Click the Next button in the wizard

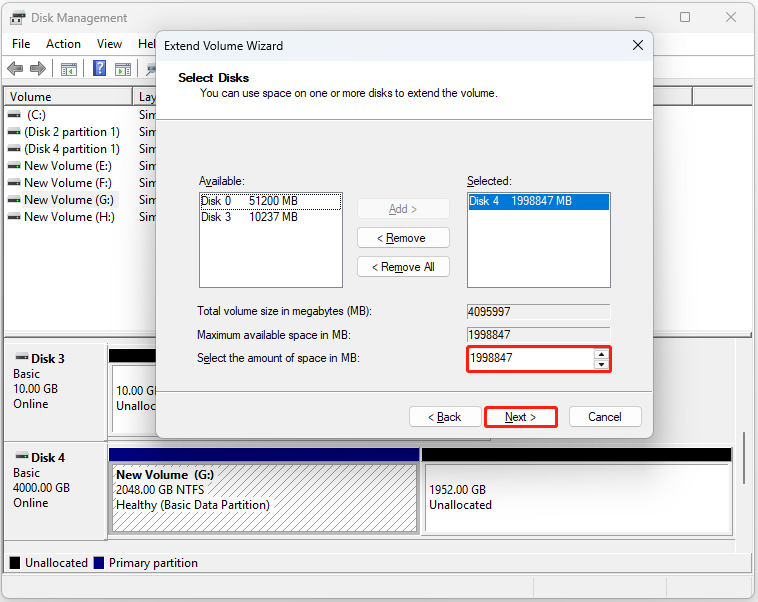521,417
